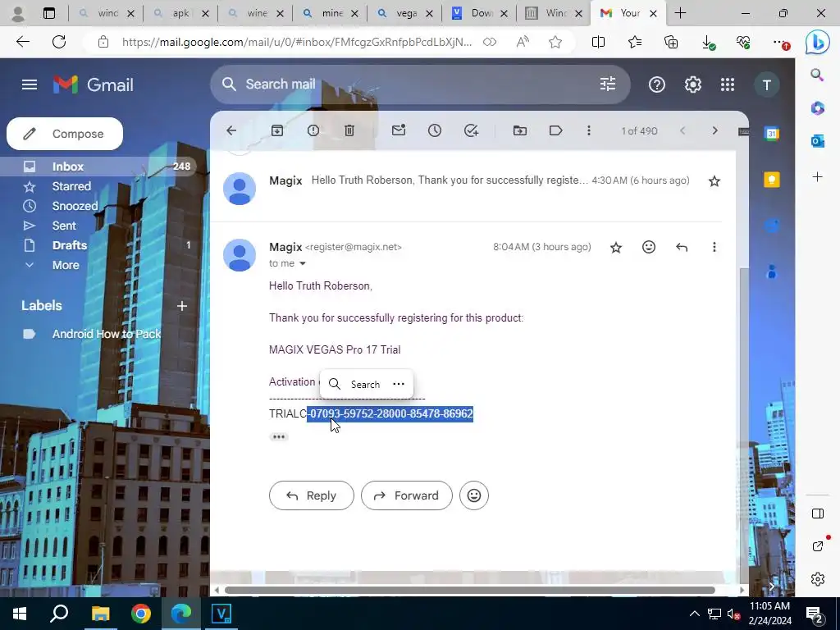
Task: Apply a label to conversation
Action: coord(555,130)
